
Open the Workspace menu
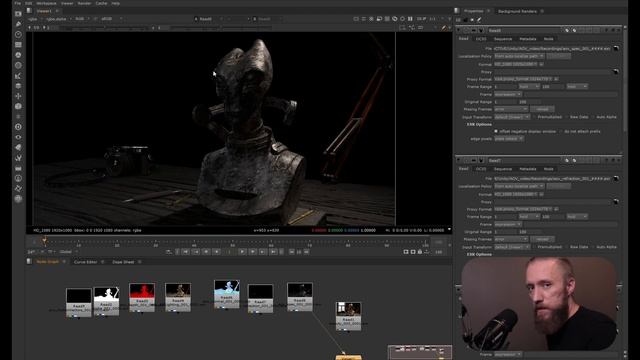pos(46,3)
